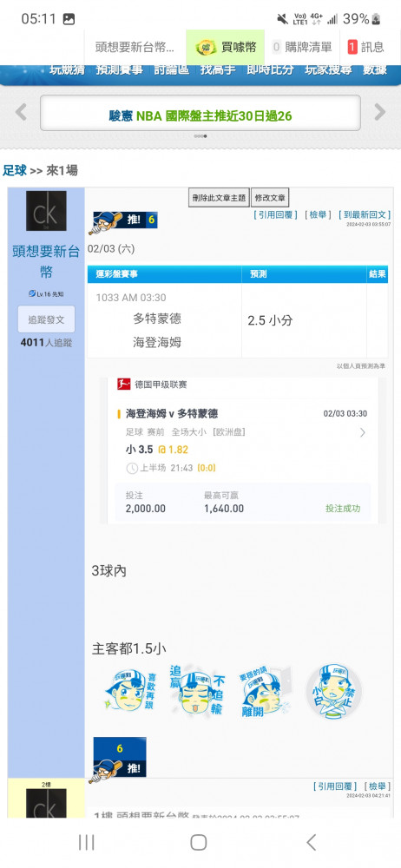Open 即時比分 live scores
This screenshot has width=401, height=868.
coord(270,69)
